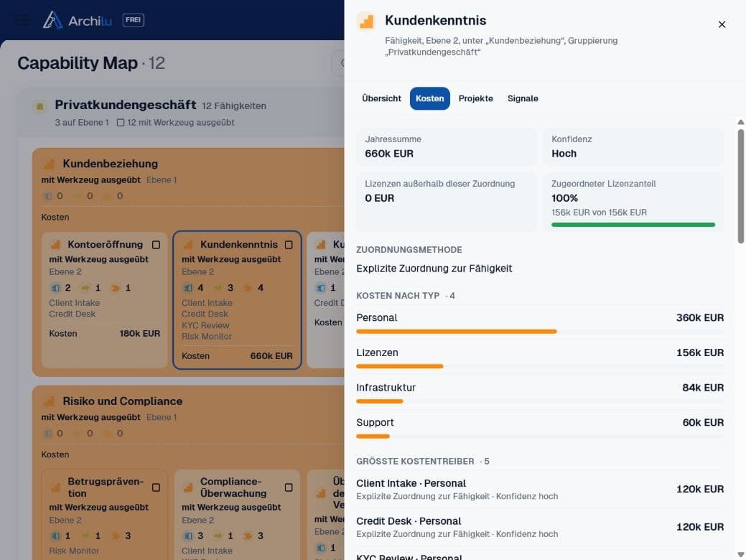
Task: Click 'Risk Monitor' in Betrugsprävention card
Action: (74, 551)
